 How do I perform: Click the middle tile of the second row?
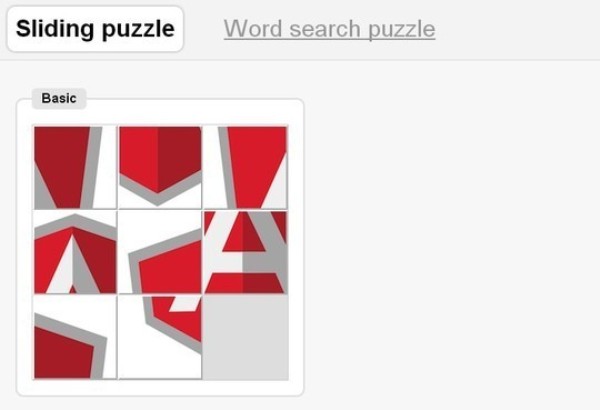click(160, 253)
